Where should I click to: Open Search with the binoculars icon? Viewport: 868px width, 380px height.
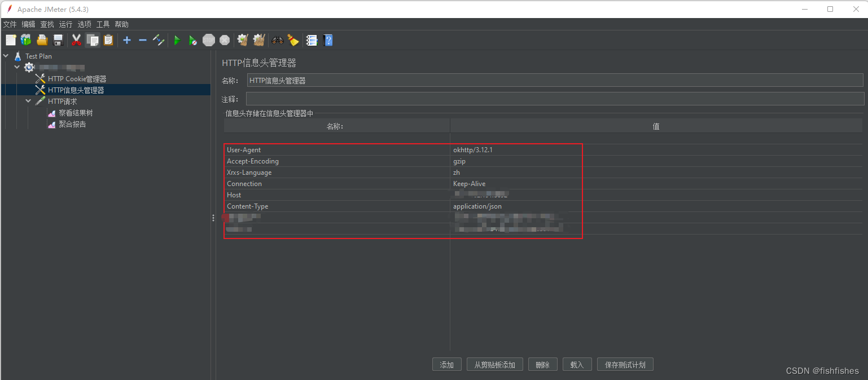point(278,40)
